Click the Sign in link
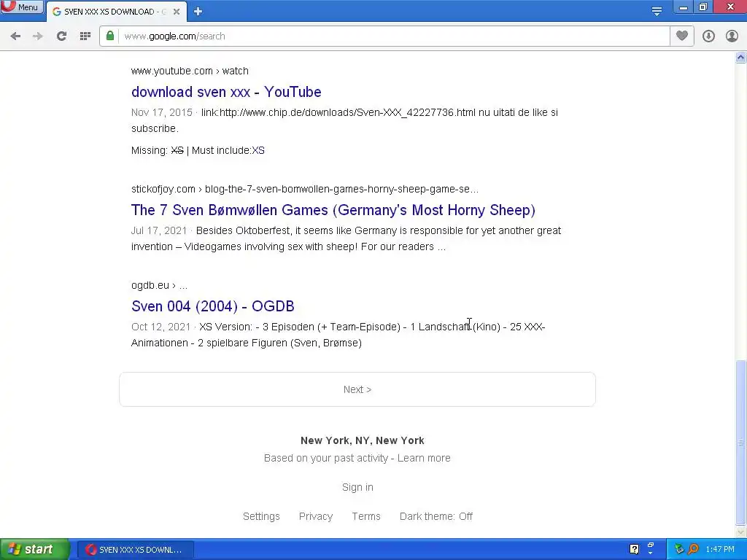Viewport: 747px width, 560px height. (357, 487)
